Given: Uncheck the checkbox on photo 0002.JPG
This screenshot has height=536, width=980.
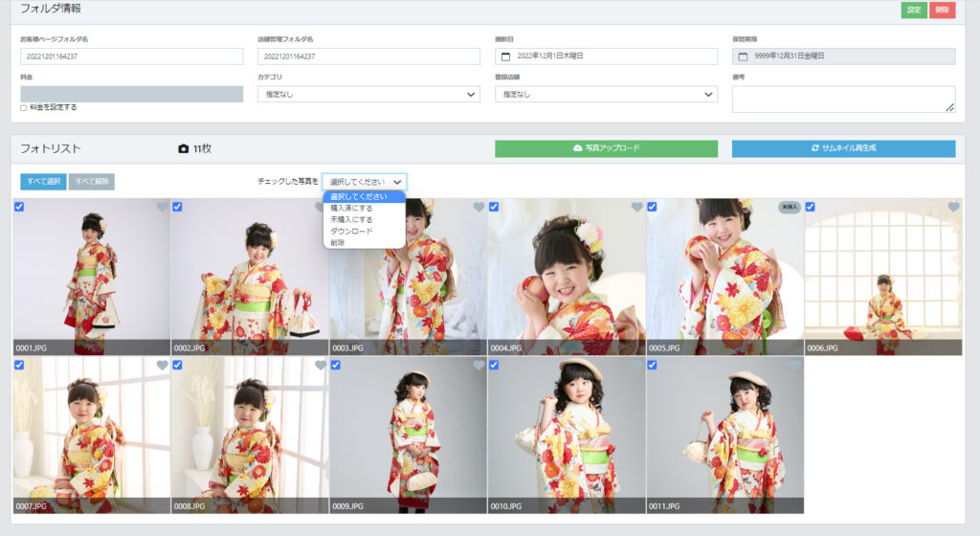Looking at the screenshot, I should coord(177,207).
